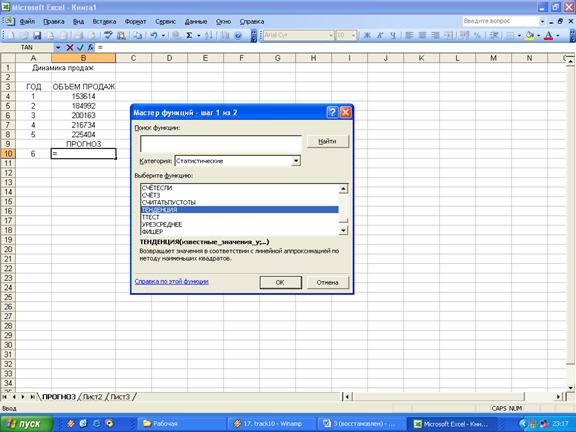
Task: Open the Правка menu
Action: pos(54,22)
